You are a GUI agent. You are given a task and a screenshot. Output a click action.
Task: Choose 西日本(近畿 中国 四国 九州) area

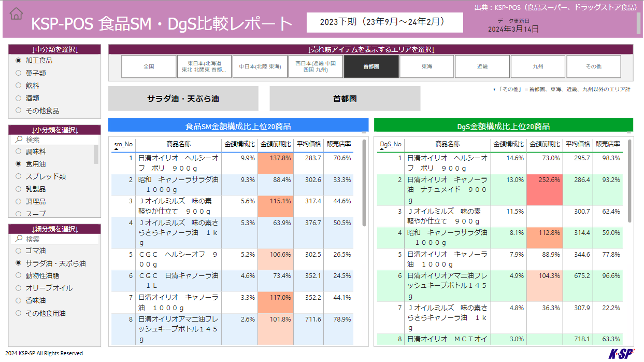point(316,66)
